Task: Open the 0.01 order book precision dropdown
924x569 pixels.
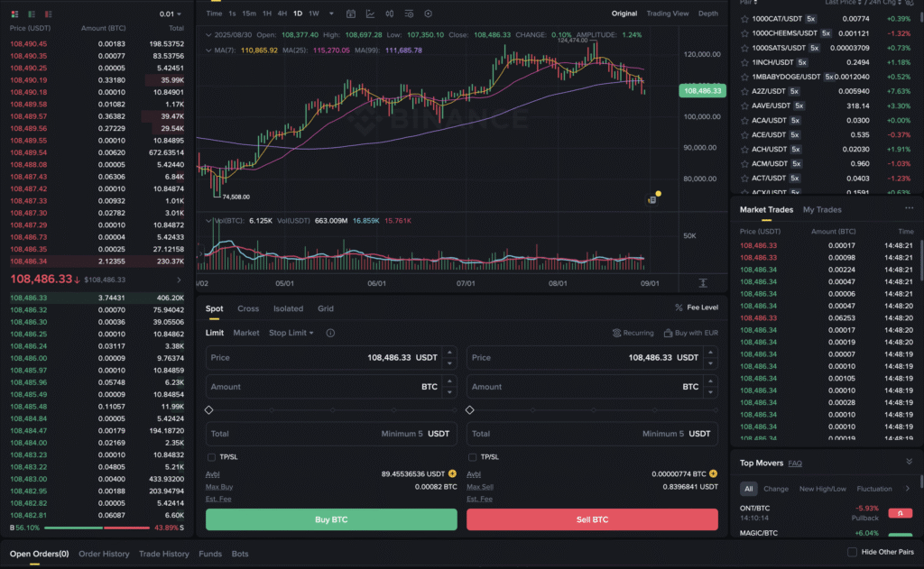Action: 171,14
